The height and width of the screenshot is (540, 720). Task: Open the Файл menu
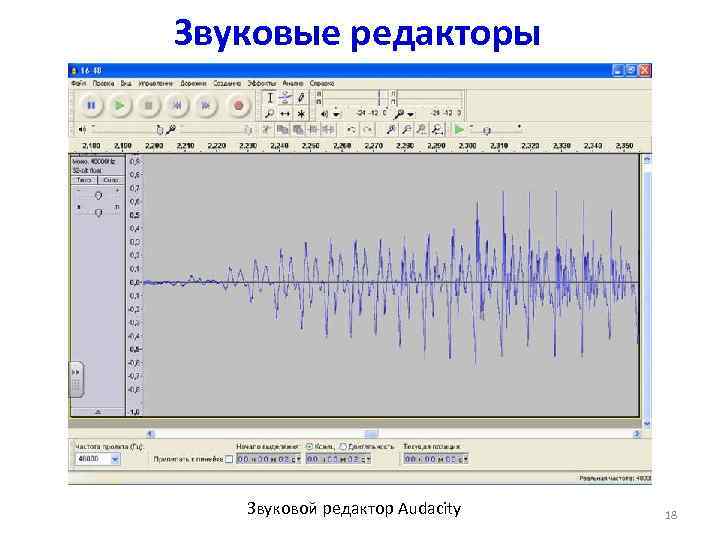(x=79, y=84)
